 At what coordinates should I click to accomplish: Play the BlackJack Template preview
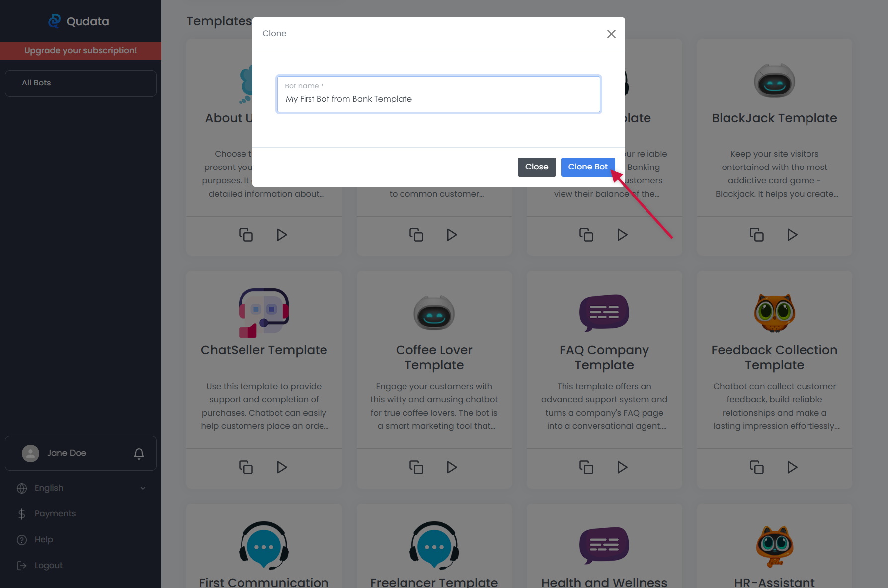(792, 235)
